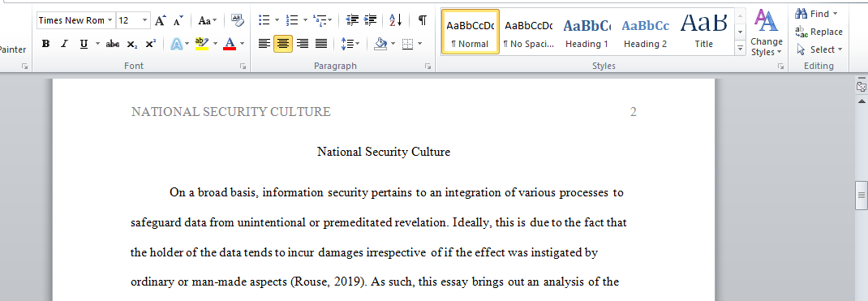Toggle Underline formatting
This screenshot has width=868, height=301.
point(84,44)
